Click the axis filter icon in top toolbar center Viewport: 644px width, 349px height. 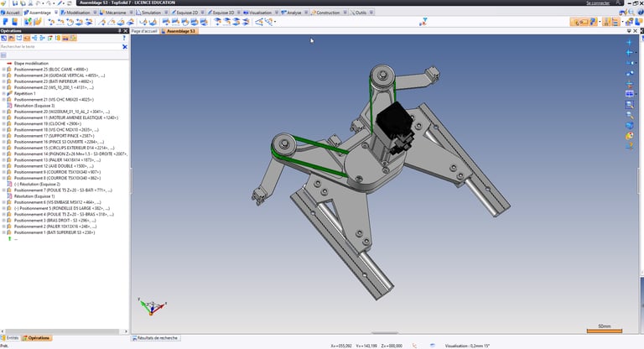[x=423, y=22]
